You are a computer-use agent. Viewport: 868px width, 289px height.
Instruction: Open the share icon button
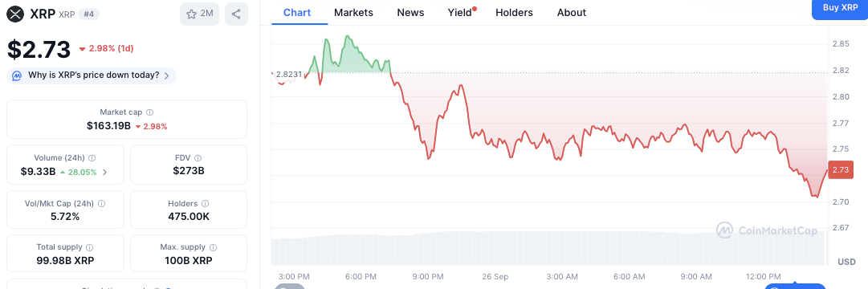point(236,14)
